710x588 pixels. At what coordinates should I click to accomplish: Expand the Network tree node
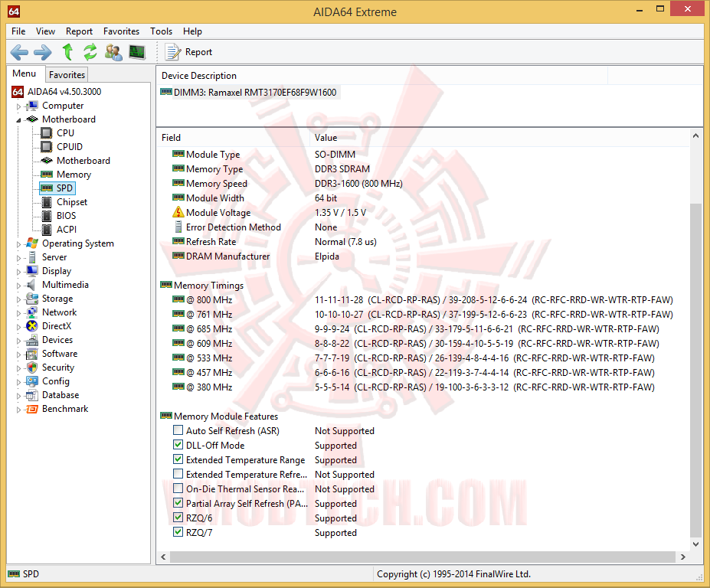tap(18, 313)
